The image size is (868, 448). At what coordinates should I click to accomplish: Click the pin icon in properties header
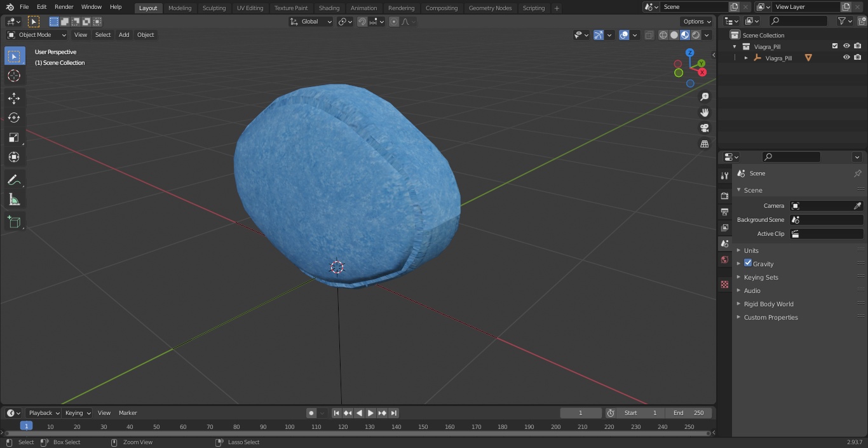[857, 173]
